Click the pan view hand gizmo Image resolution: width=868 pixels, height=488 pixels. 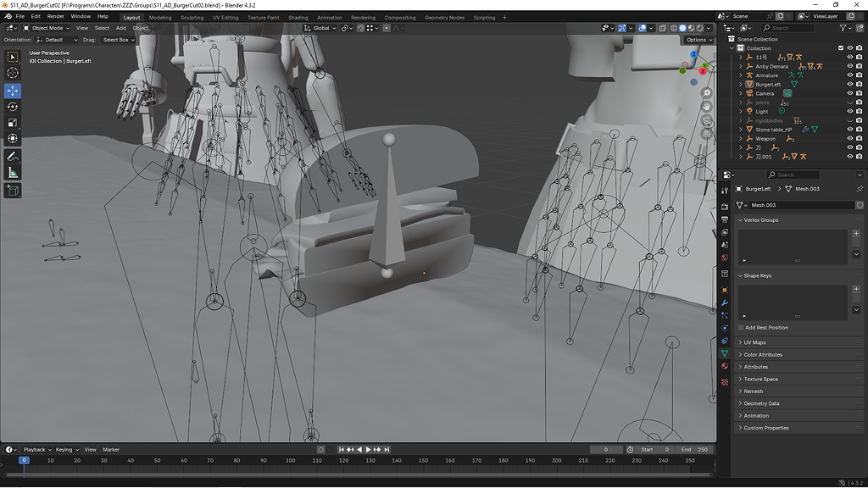click(x=707, y=106)
